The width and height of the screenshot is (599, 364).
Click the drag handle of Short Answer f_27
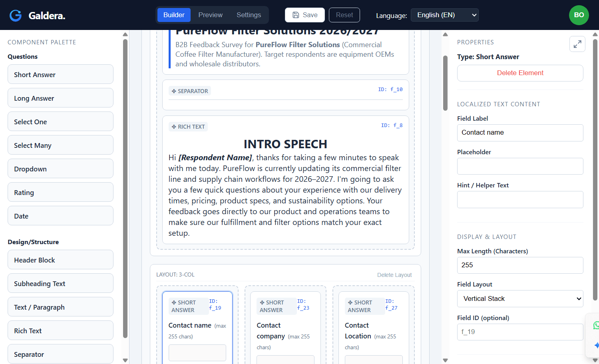pyautogui.click(x=350, y=302)
